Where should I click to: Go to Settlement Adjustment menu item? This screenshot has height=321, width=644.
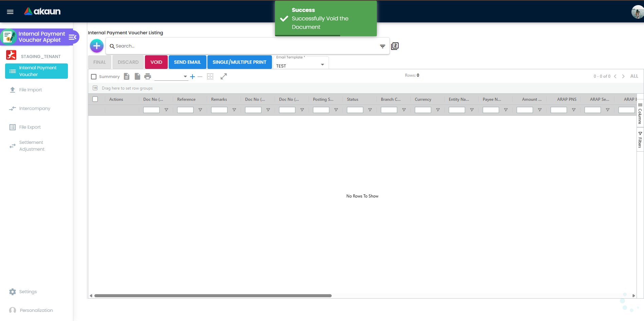point(32,146)
